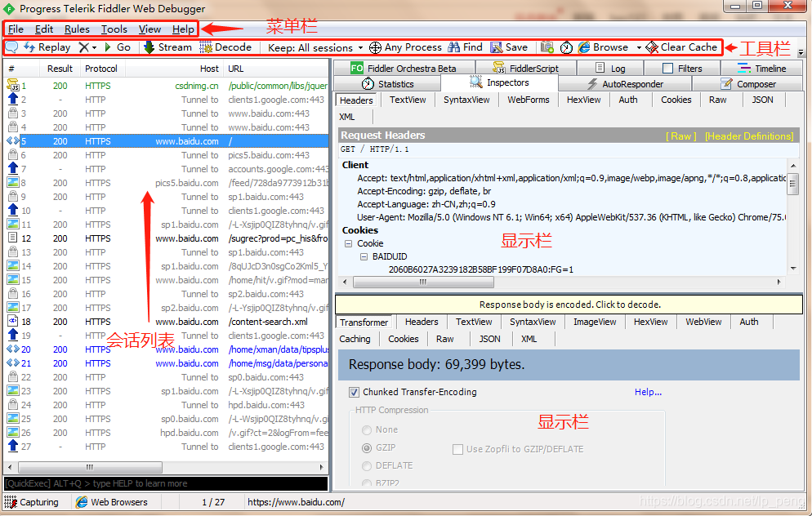Open the Transformer Help... link
The image size is (812, 516).
(648, 392)
